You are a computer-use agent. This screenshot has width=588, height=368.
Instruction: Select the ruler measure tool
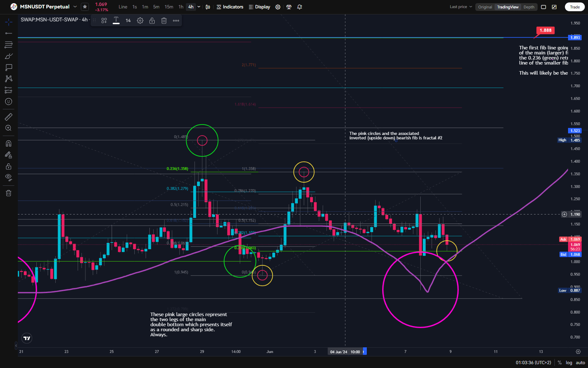point(9,117)
